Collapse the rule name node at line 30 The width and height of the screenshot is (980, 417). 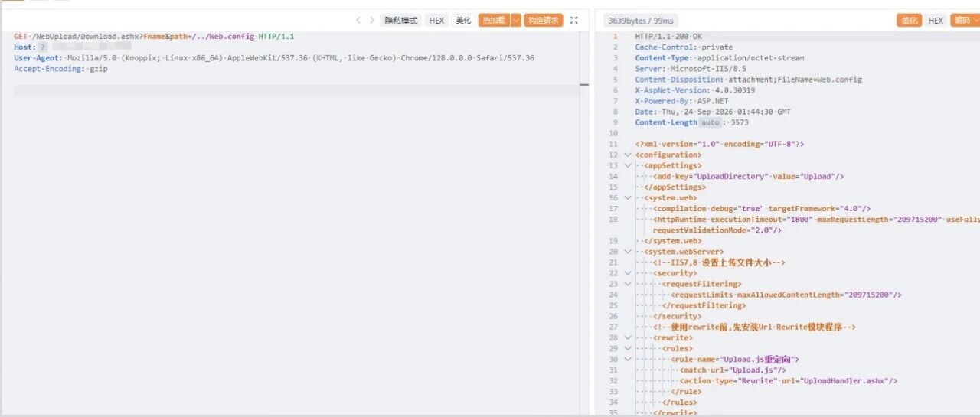(628, 359)
